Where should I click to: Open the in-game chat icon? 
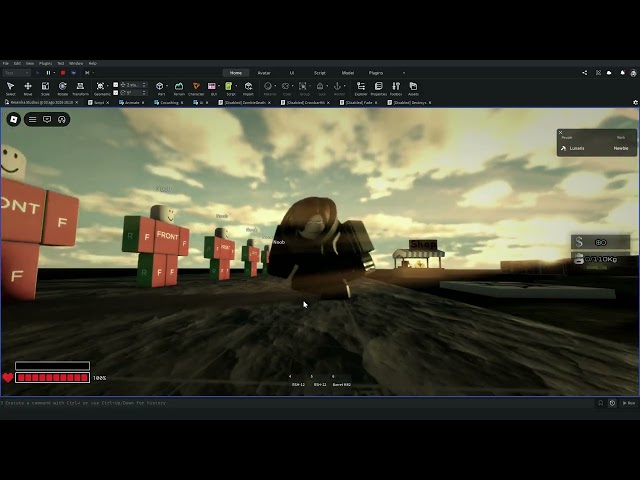[47, 119]
